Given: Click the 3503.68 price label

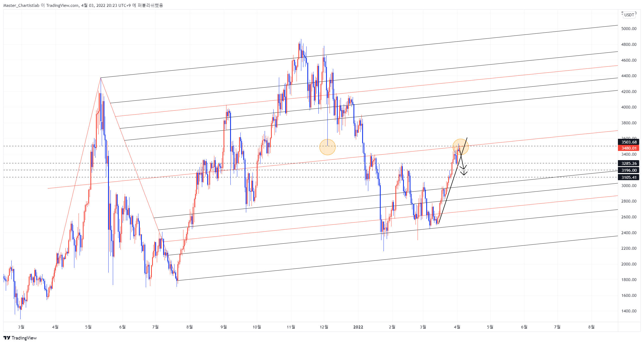Looking at the screenshot, I should (629, 142).
